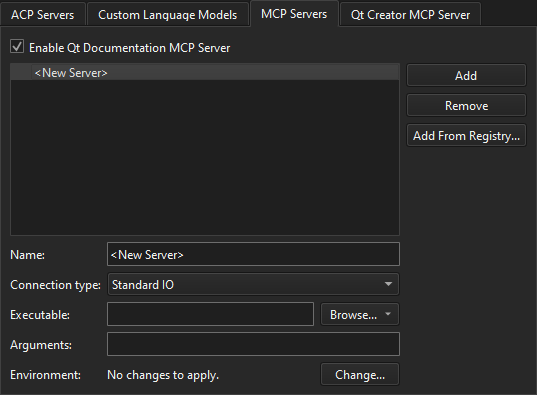Open the Custom Language Models tab

[x=167, y=14]
